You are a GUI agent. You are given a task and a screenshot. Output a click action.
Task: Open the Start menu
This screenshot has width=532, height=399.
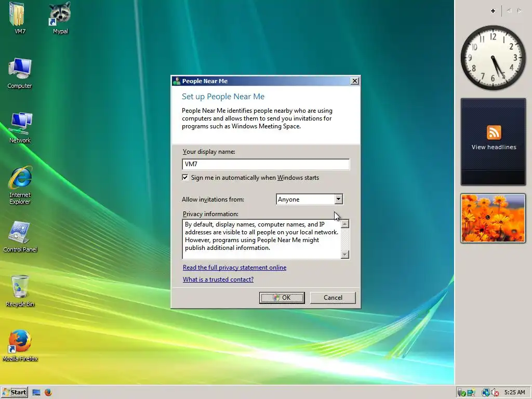click(x=14, y=392)
